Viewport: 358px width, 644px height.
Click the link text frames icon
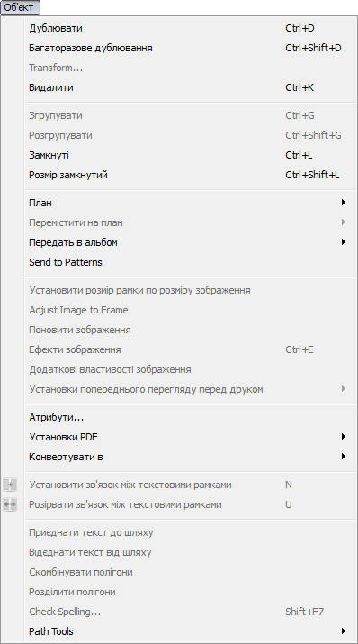pyautogui.click(x=10, y=485)
